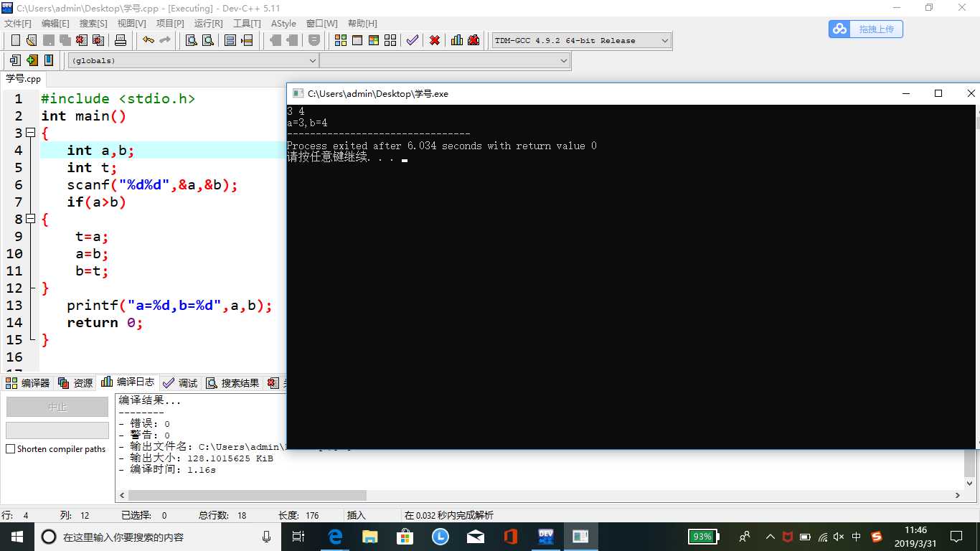Click the Find (magnifier) toolbar icon

(192, 40)
